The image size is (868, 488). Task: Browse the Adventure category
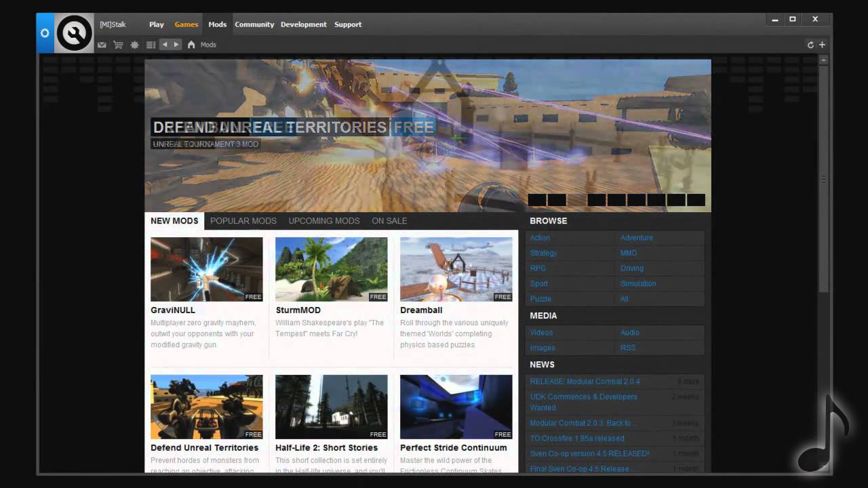pyautogui.click(x=637, y=238)
